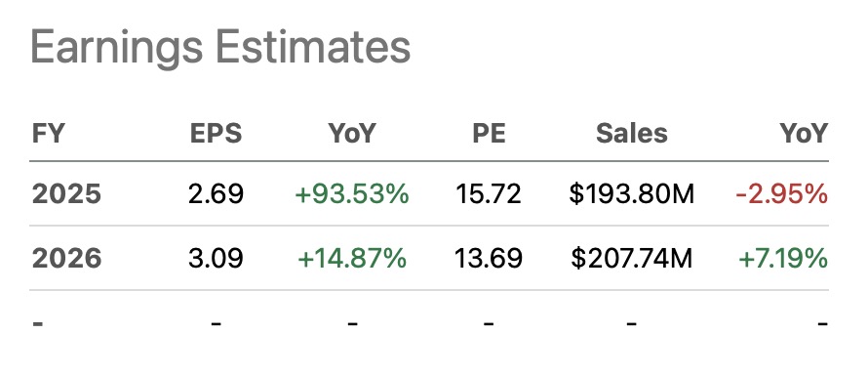Click the first YoY column header

tap(352, 134)
